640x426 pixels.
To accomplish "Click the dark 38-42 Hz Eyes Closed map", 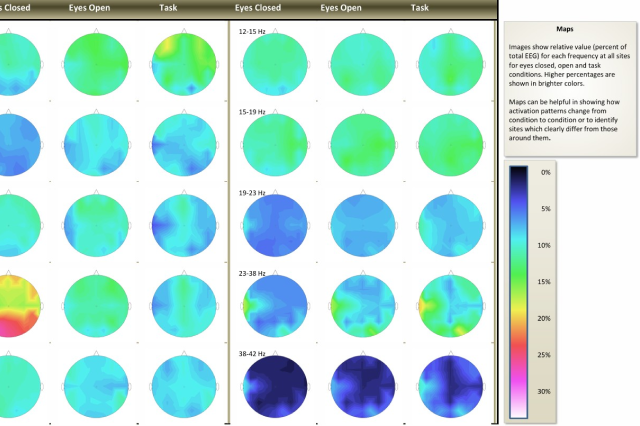I will tap(274, 384).
